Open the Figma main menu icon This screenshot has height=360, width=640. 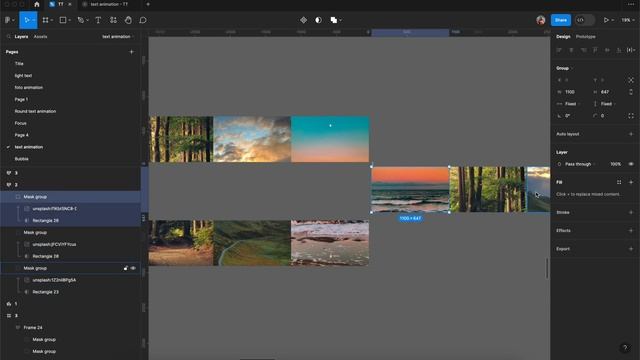[8, 20]
